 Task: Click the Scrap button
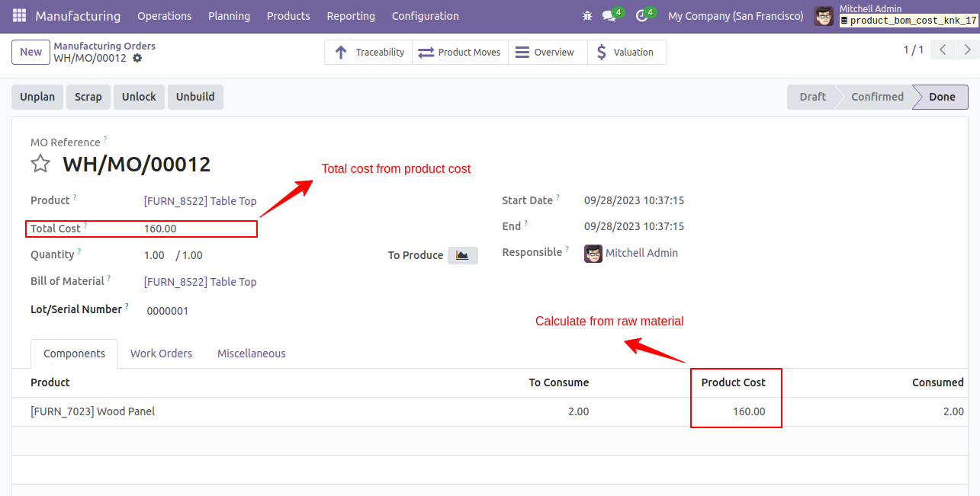pyautogui.click(x=88, y=97)
